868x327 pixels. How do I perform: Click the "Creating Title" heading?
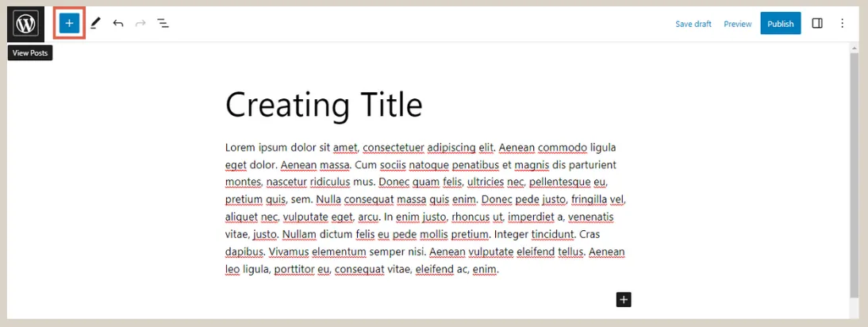pos(324,105)
